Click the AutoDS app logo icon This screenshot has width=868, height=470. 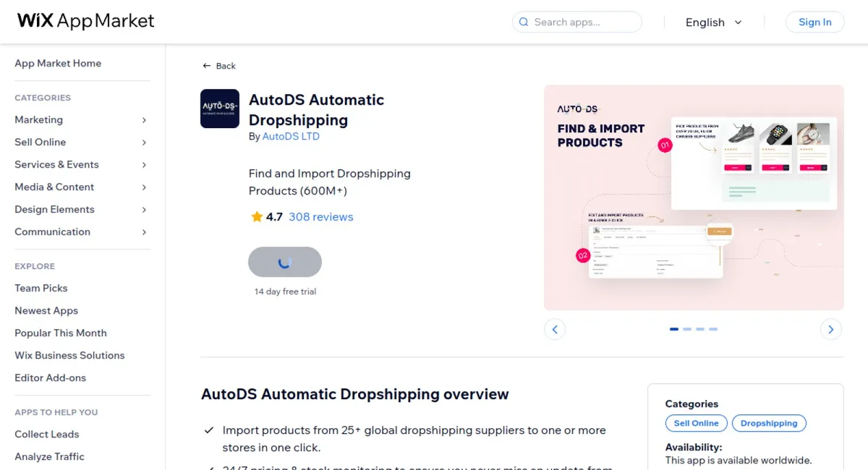[x=220, y=108]
